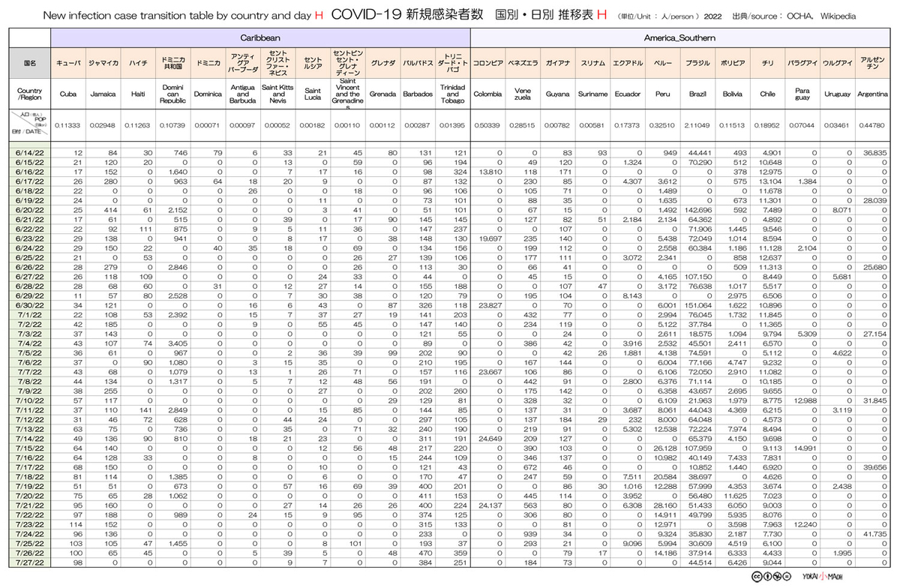
Task: Click the Brazil column header
Action: click(x=697, y=94)
